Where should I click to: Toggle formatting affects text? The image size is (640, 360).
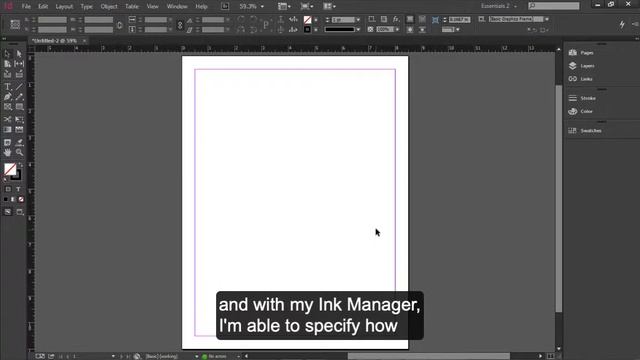(x=18, y=189)
